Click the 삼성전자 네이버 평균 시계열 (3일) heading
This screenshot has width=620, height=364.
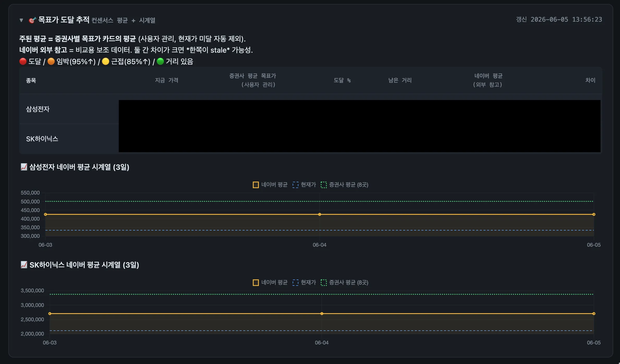click(79, 167)
